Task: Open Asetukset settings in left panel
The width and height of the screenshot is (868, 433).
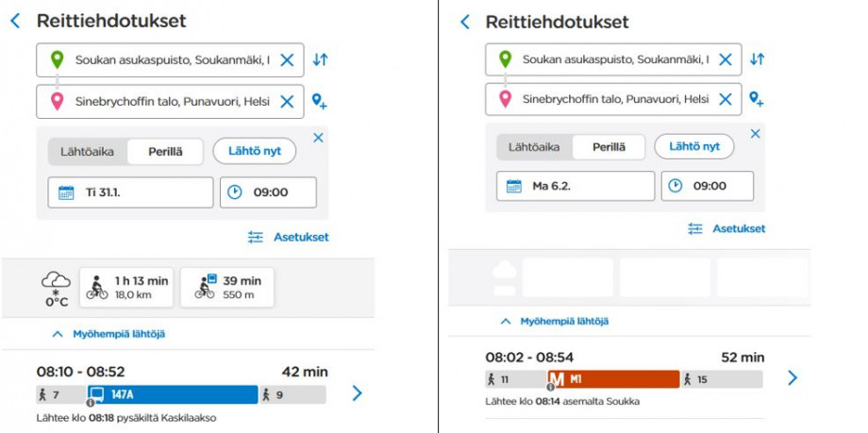Action: [x=289, y=238]
